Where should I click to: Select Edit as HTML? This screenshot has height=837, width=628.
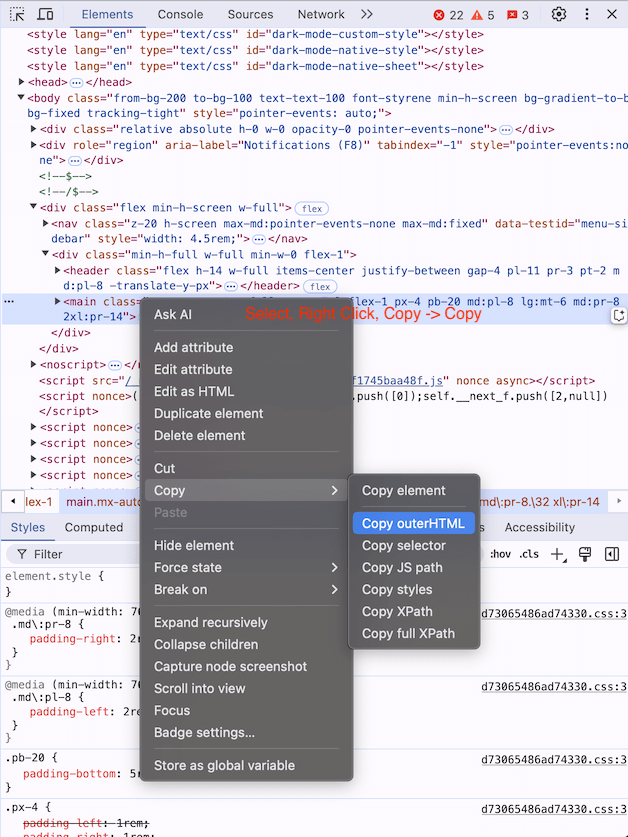(x=246, y=391)
